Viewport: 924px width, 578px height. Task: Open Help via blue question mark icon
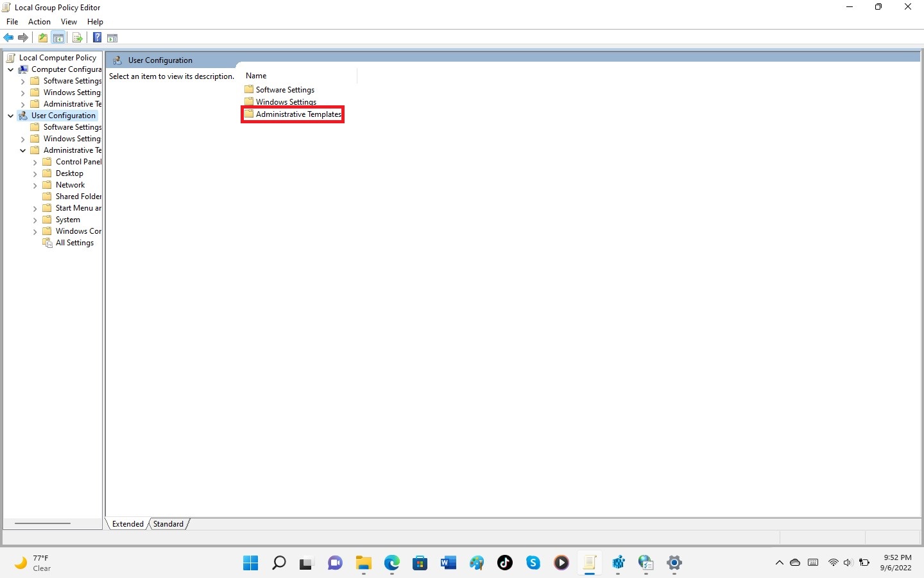(97, 38)
